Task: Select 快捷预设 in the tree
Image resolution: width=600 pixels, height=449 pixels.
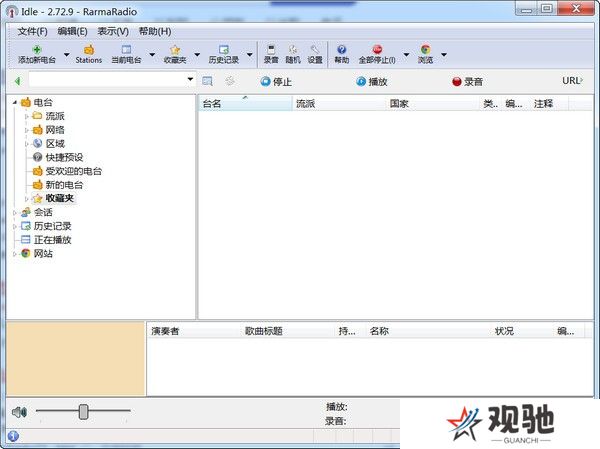Action: (x=64, y=157)
